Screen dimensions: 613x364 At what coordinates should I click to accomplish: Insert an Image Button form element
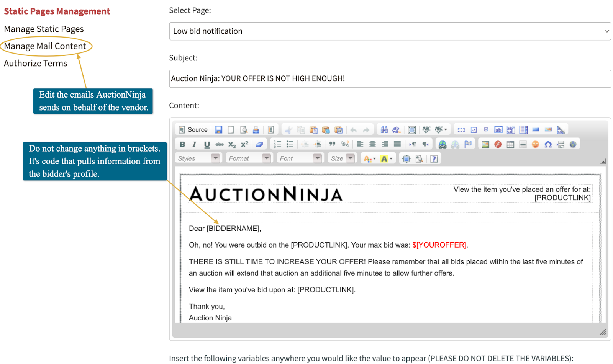pyautogui.click(x=548, y=130)
